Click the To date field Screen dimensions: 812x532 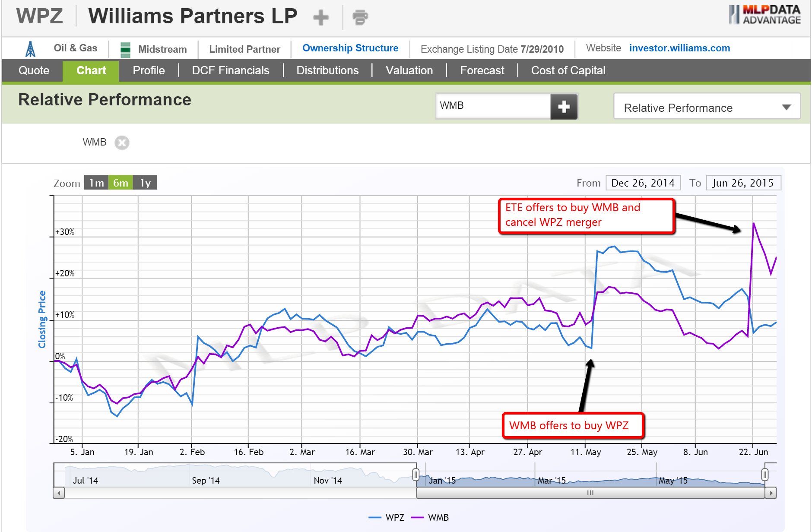coord(743,183)
